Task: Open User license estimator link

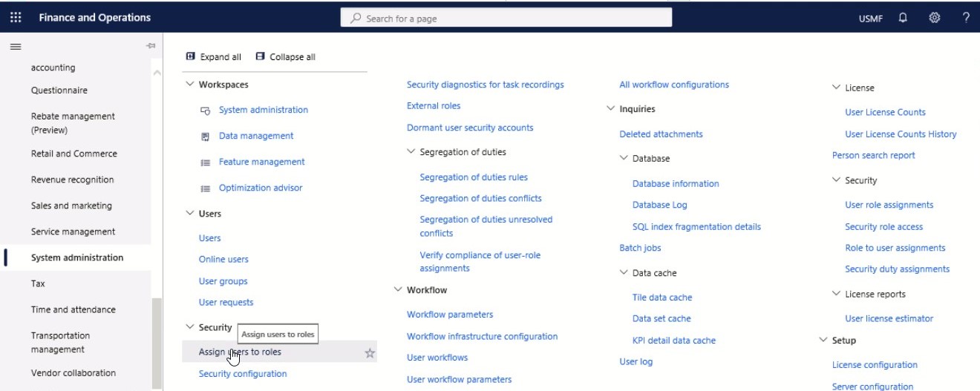Action: click(889, 318)
